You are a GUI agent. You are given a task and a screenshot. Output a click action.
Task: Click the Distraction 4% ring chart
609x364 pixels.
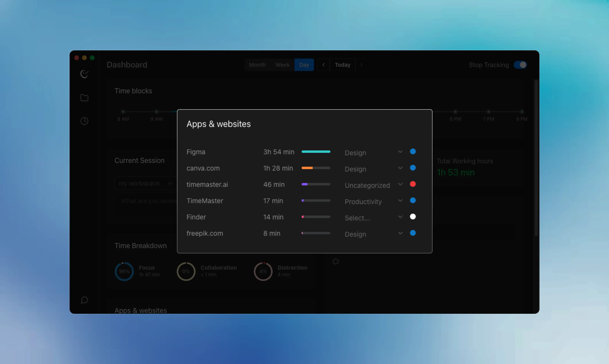click(263, 271)
